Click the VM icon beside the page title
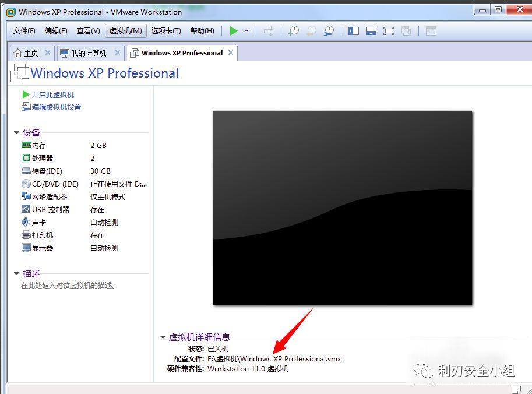 coord(20,73)
